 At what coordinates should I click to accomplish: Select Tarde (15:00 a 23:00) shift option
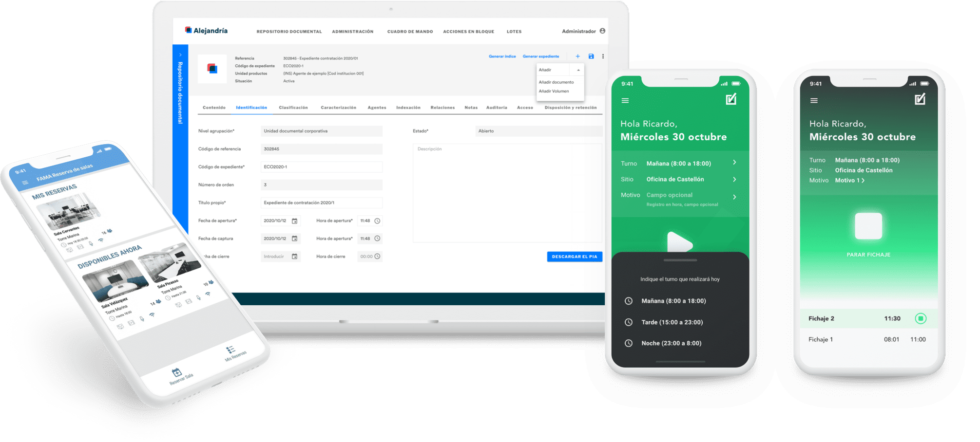point(672,322)
